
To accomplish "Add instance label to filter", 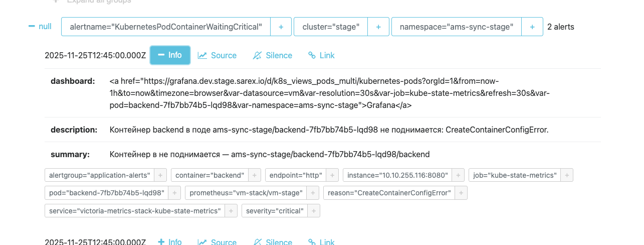I will (458, 175).
